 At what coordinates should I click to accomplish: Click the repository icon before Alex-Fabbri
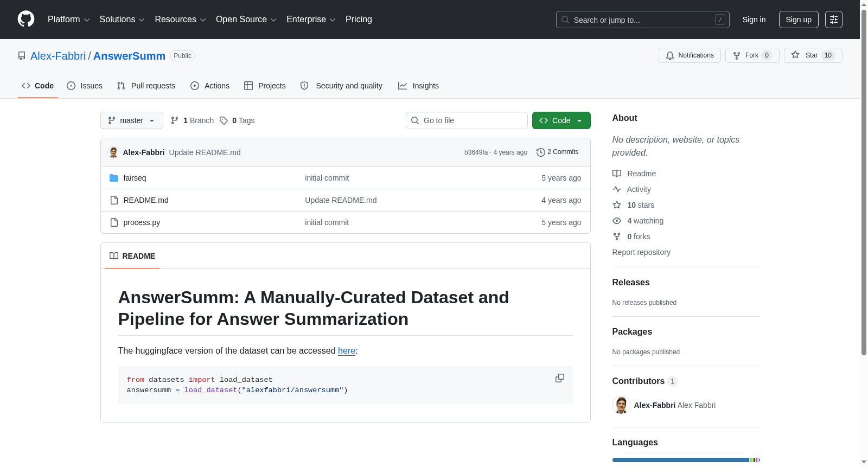(22, 56)
